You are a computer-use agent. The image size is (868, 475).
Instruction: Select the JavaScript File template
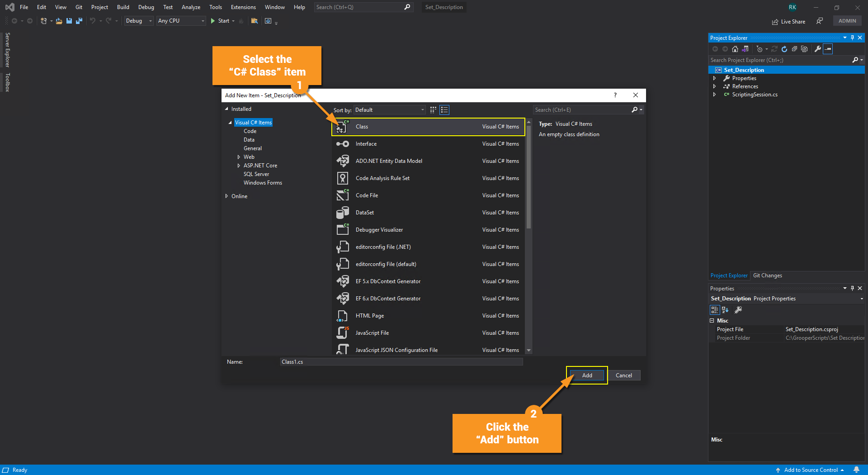tap(429, 333)
